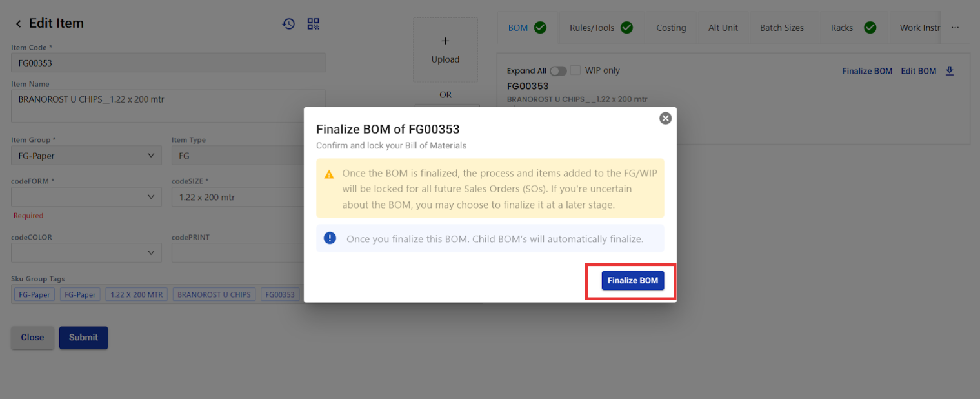Image resolution: width=980 pixels, height=399 pixels.
Task: Click the QR code icon
Action: point(314,24)
